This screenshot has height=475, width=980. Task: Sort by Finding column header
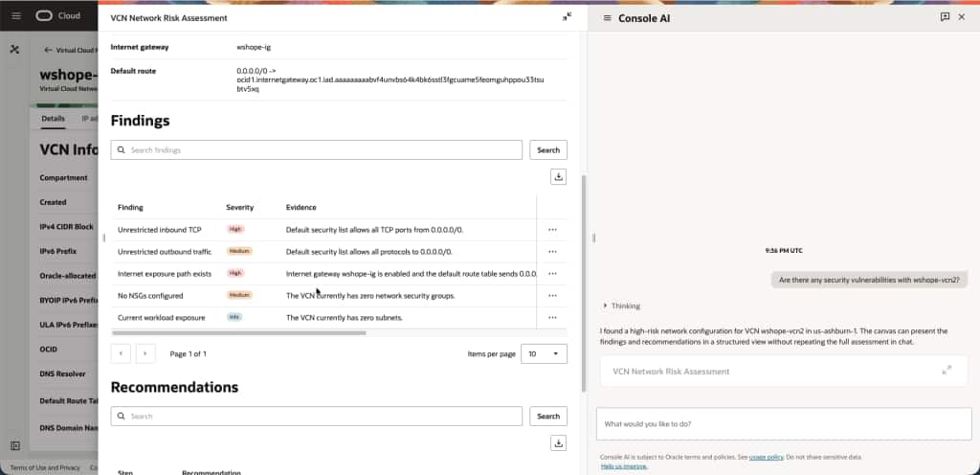130,208
